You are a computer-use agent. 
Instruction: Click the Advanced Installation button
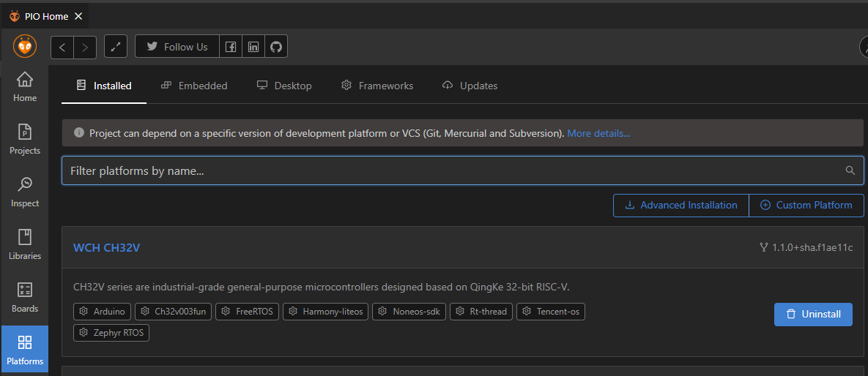[x=681, y=205]
